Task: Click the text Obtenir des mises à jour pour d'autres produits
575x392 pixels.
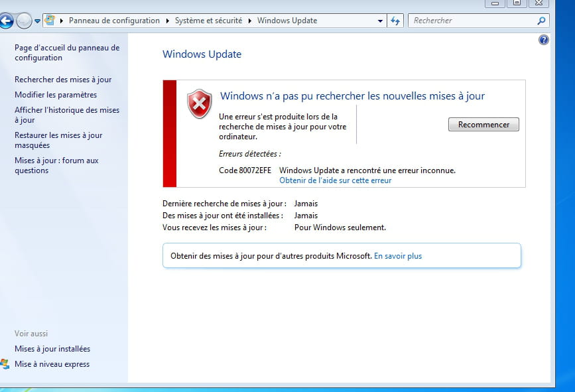Action: pyautogui.click(x=271, y=256)
